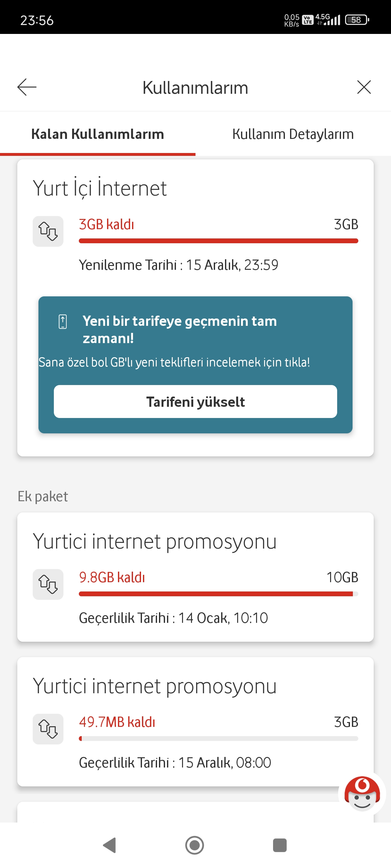Tap the 3GB kaldı progress bar
The height and width of the screenshot is (868, 391).
click(218, 241)
